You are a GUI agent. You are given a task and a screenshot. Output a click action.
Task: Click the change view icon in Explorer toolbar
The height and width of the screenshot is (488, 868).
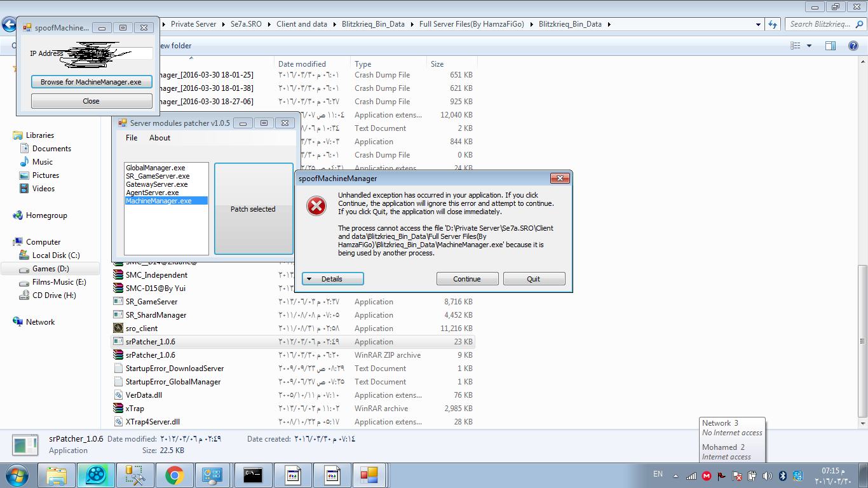tap(795, 46)
